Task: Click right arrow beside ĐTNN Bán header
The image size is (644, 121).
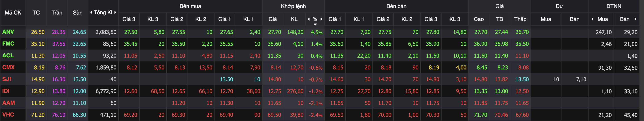Action: pos(635,19)
